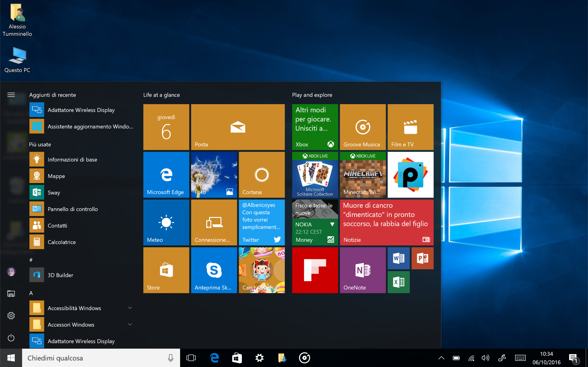
Task: Open Pannello di controllo
Action: point(81,209)
